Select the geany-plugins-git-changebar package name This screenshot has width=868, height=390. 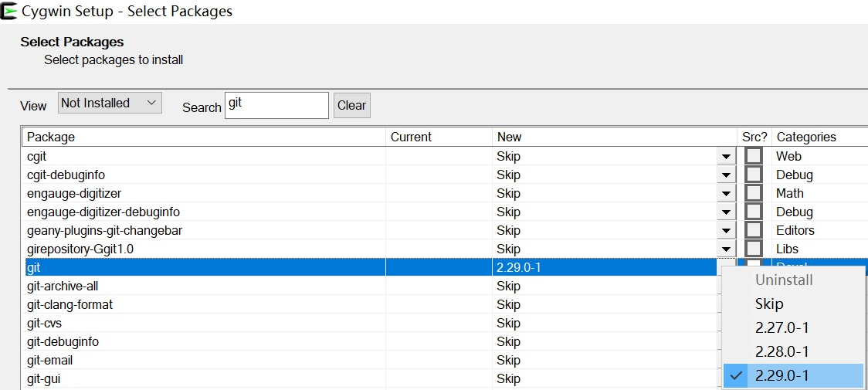(104, 230)
